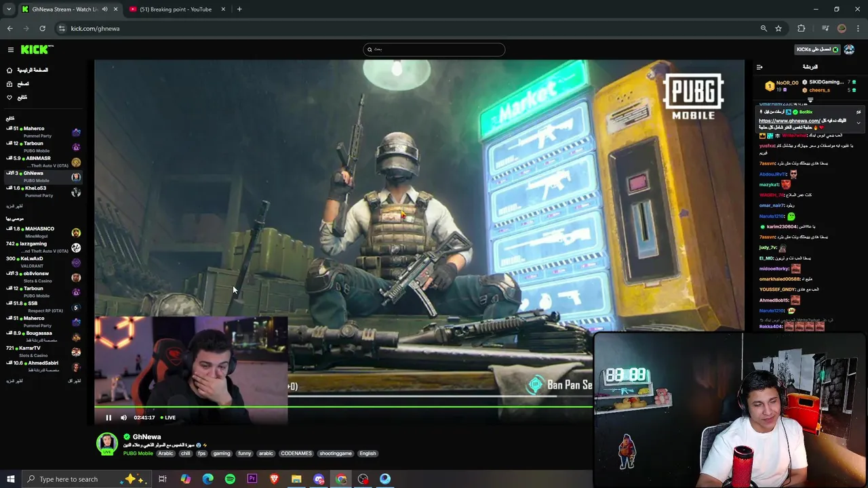Open Premiere Pro from taskbar
Viewport: 868px width, 488px height.
[x=252, y=479]
